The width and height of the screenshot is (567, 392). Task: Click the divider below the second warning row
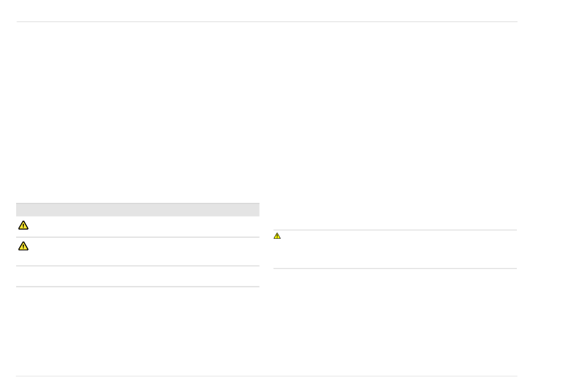(138, 266)
